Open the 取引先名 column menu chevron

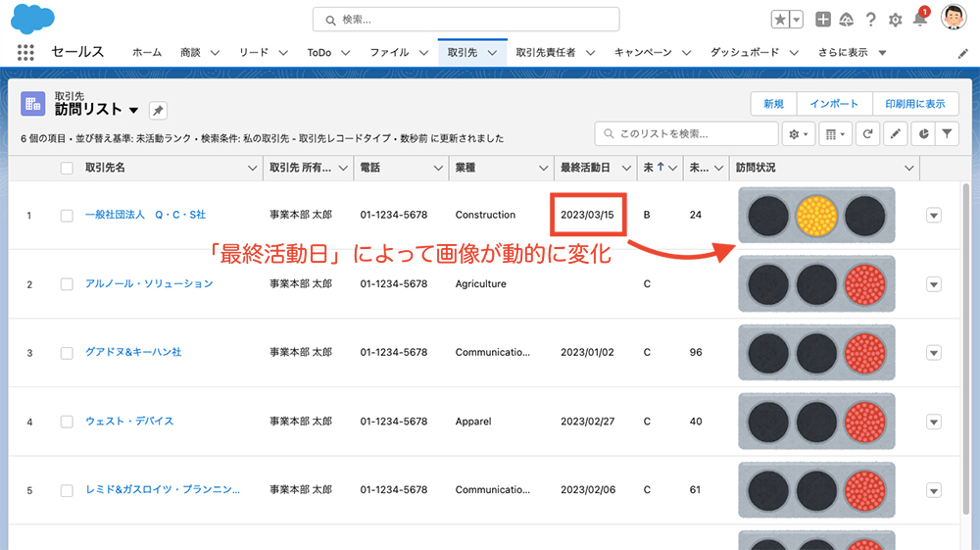click(253, 168)
